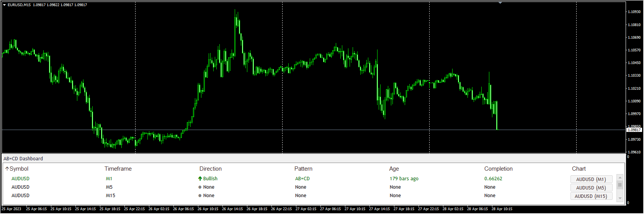
Task: Click the gray None dot in M15 row
Action: pos(200,196)
